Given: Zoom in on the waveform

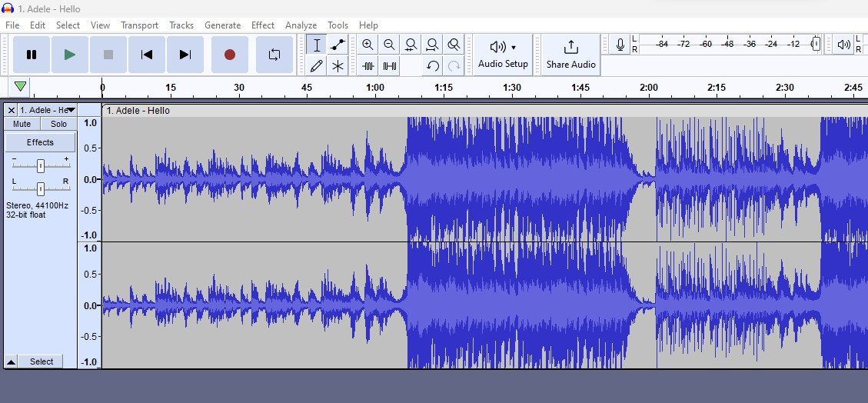Looking at the screenshot, I should 367,45.
